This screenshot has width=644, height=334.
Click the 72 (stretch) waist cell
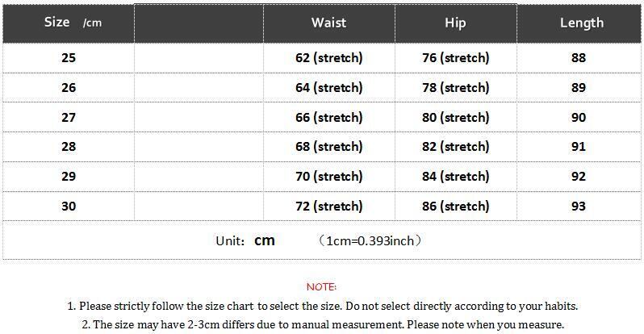click(328, 207)
